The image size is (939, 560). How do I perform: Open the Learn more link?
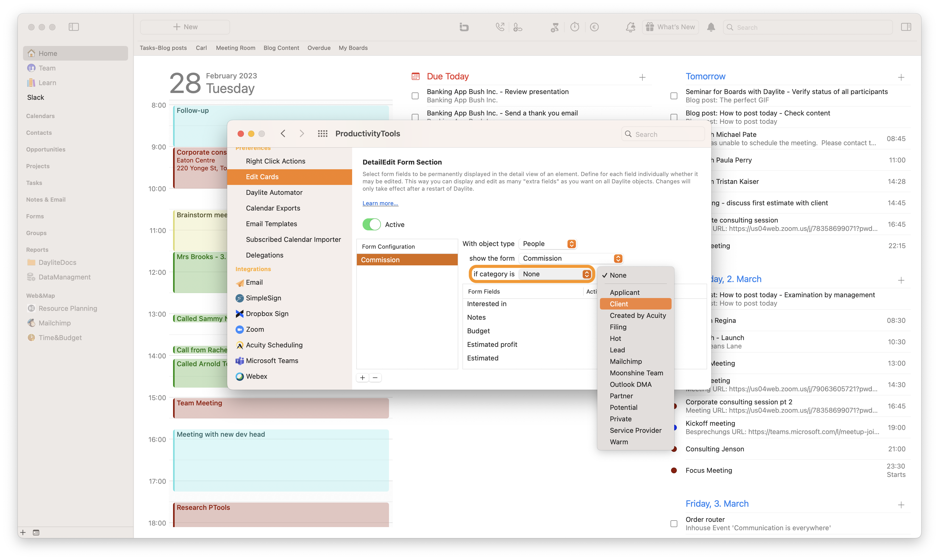click(x=380, y=203)
